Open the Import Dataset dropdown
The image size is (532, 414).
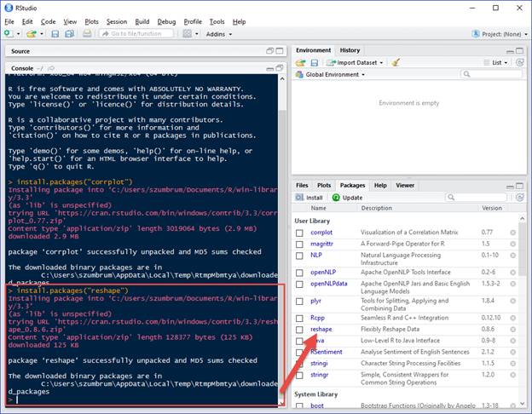pyautogui.click(x=354, y=62)
